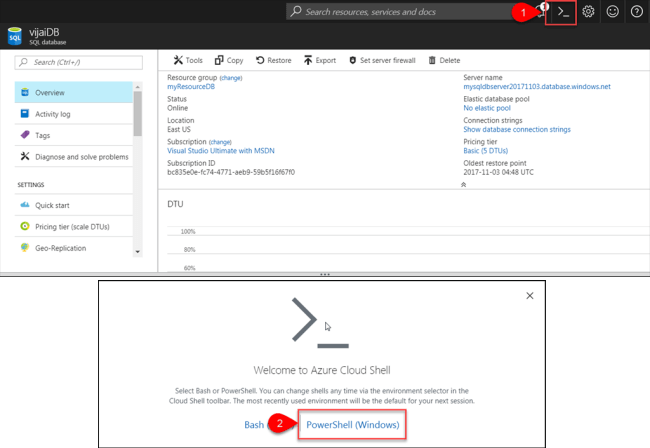Open Activity log in the sidebar
The height and width of the screenshot is (448, 650).
click(74, 114)
